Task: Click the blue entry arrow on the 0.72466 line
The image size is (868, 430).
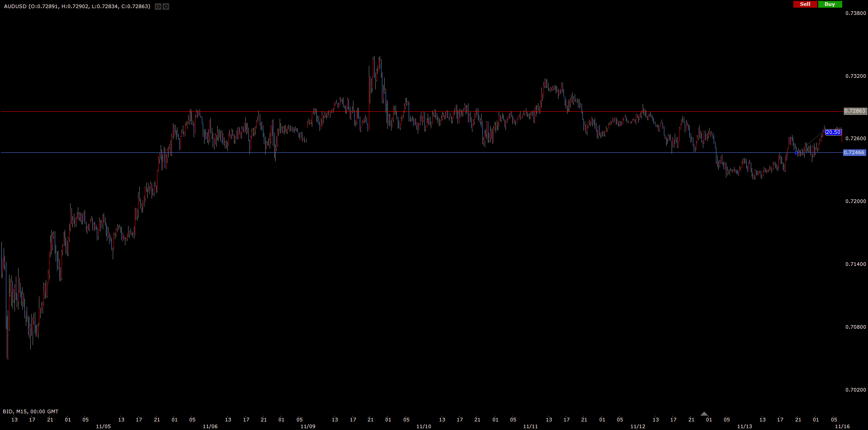Action: pyautogui.click(x=796, y=153)
